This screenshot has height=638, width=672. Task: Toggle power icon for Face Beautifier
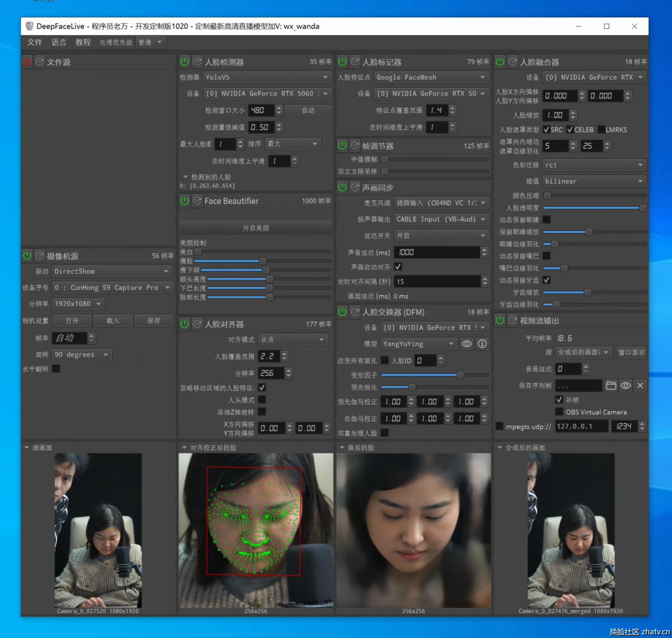tap(185, 201)
